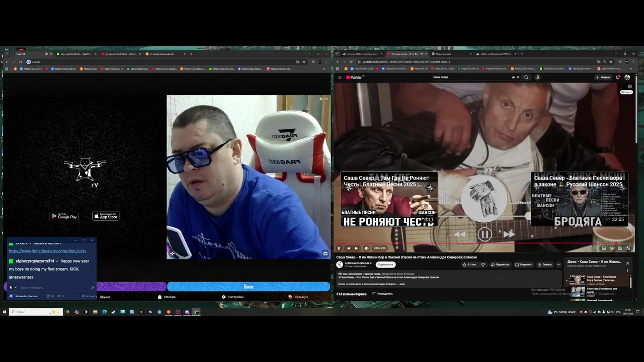Click the Google Play download badge

[x=64, y=216]
